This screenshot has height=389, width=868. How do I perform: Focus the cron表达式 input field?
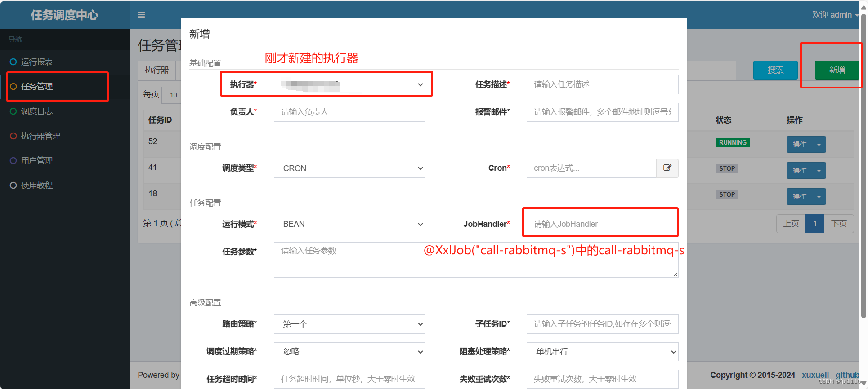pos(591,168)
